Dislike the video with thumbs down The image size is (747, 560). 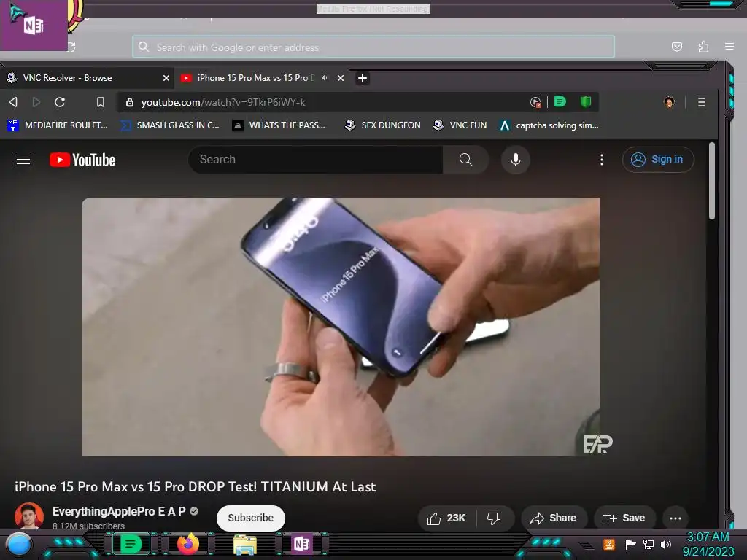pyautogui.click(x=495, y=518)
